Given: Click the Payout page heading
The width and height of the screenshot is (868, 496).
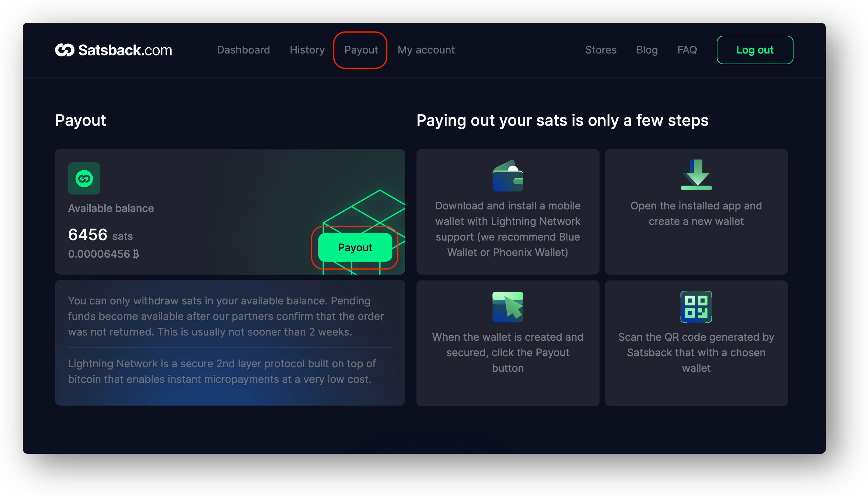Looking at the screenshot, I should 81,120.
